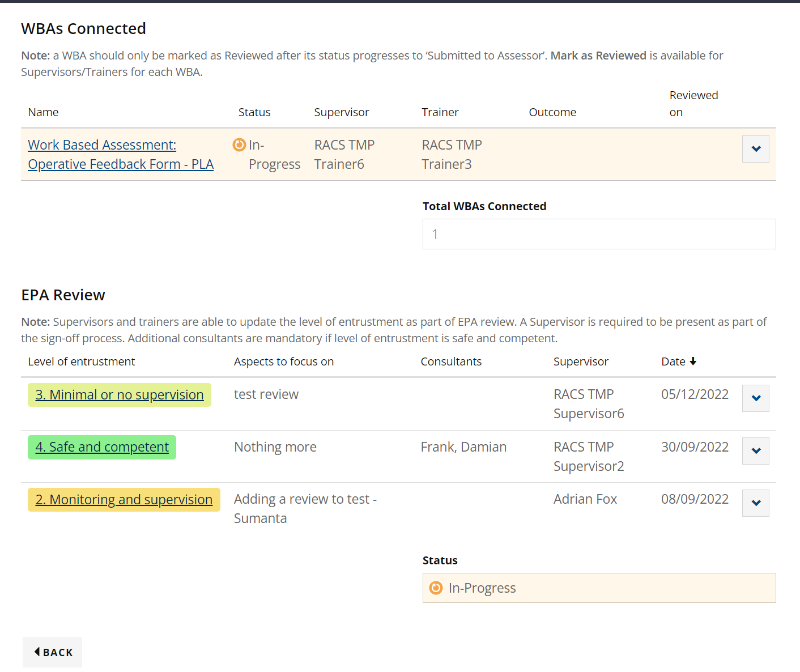This screenshot has height=672, width=800.
Task: Click the In-Progress icon in the WBA row
Action: [239, 145]
